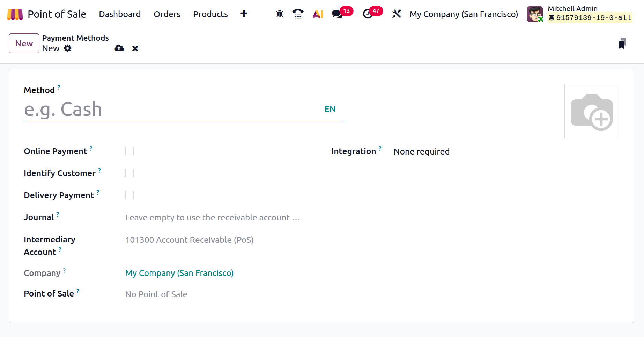Click the New button
644x337 pixels.
[x=24, y=43]
